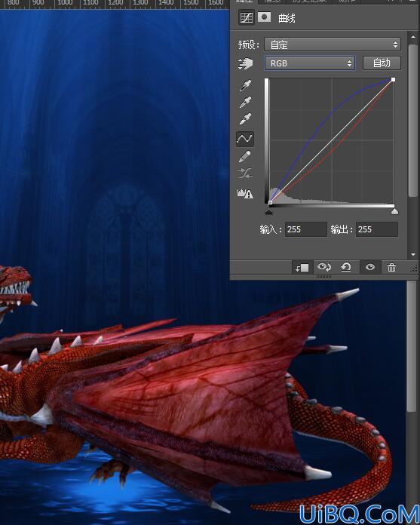
Task: Click the histogram warning recalculate icon
Action: (245, 193)
